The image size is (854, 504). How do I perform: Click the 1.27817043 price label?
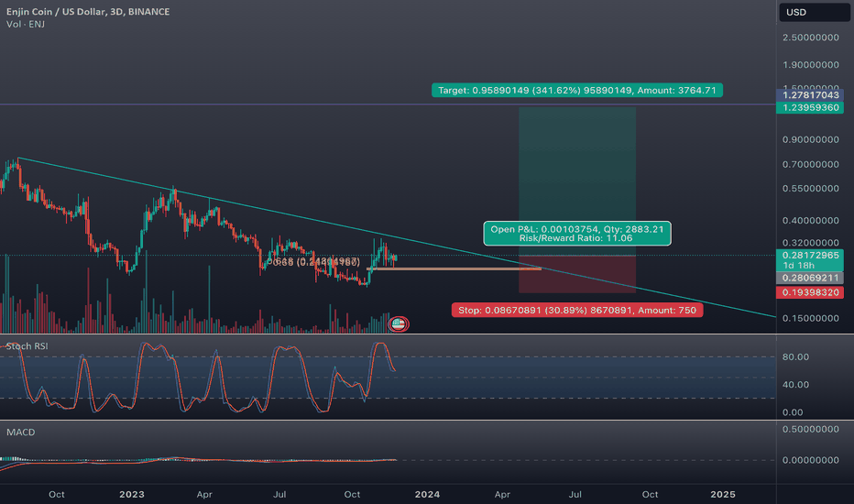coord(810,94)
